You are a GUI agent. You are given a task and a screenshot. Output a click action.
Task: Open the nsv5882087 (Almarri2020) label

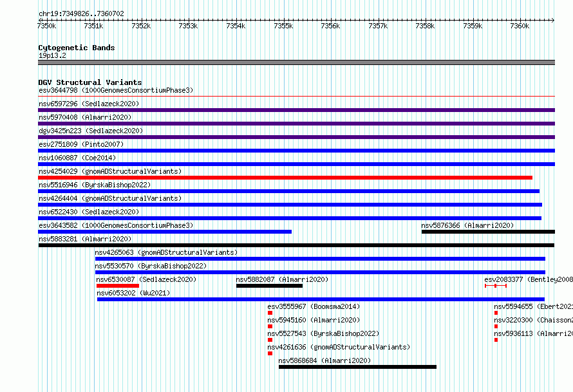(x=282, y=279)
